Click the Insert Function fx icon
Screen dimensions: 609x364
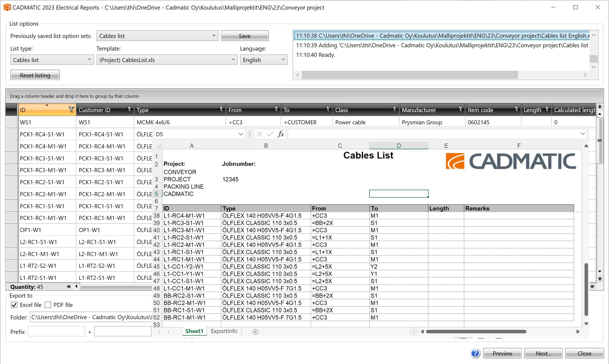[x=281, y=134]
